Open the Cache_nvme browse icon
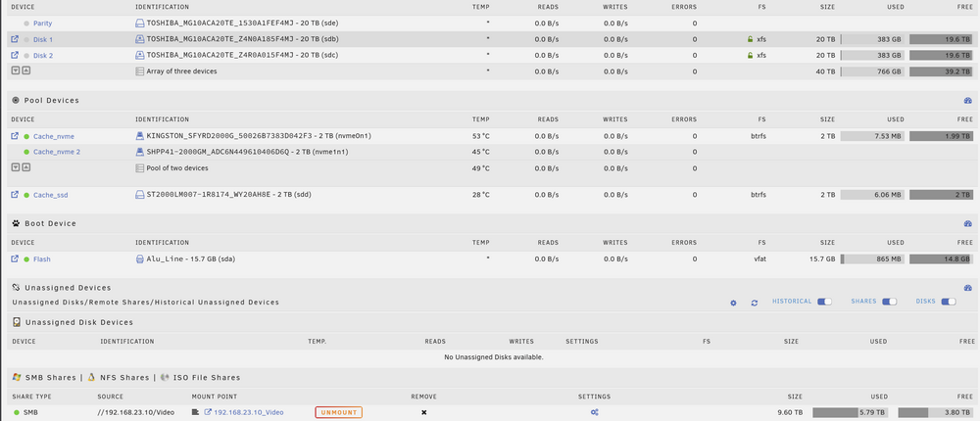The height and width of the screenshot is (421, 980). (15, 135)
